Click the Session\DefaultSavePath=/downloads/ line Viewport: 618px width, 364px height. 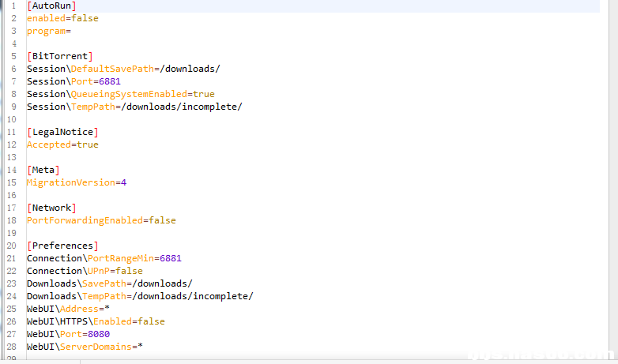pos(123,69)
